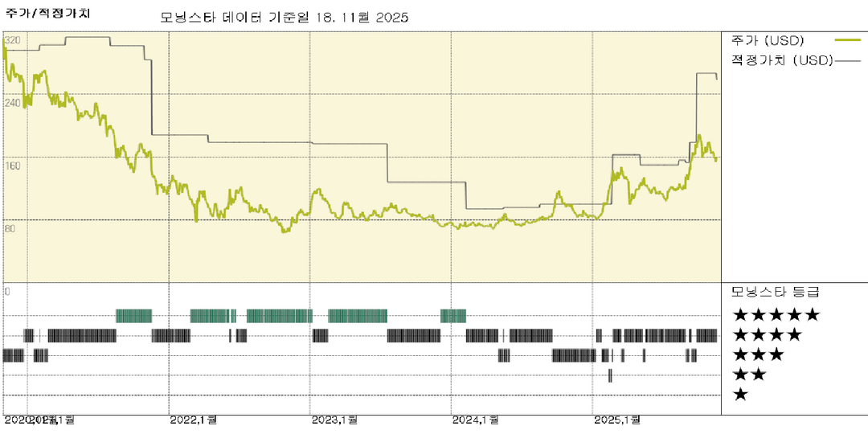Click the five-star rating icon row
The height and width of the screenshot is (434, 868).
coord(776,315)
